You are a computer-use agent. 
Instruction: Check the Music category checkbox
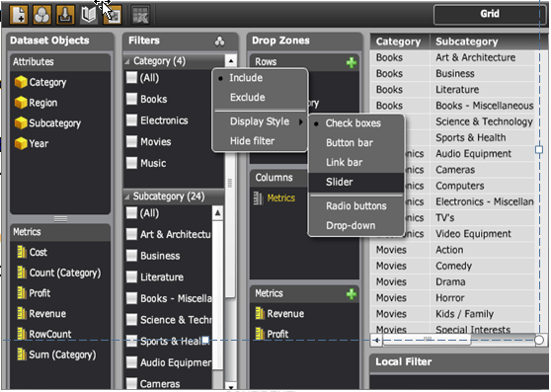pos(131,163)
